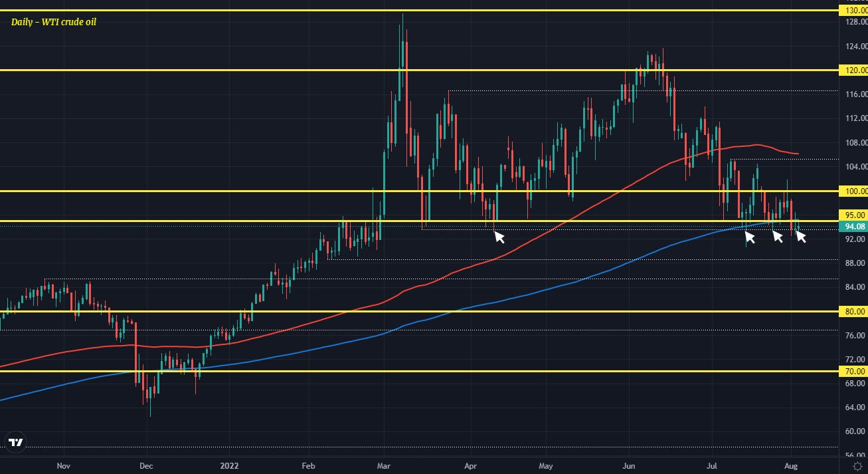This screenshot has width=868, height=474.
Task: Select the yellow horizontal line at the 130 level
Action: [418, 11]
